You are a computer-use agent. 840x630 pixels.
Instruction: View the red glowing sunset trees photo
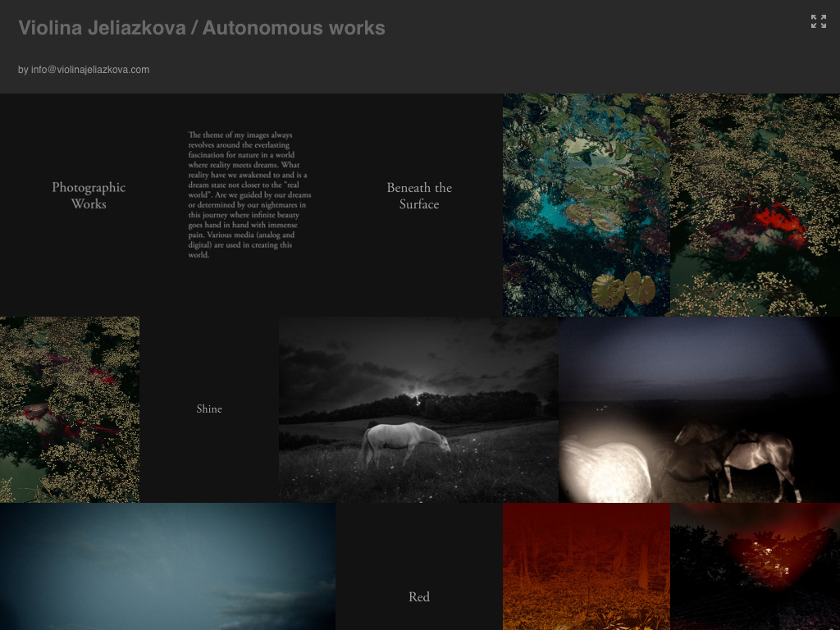[755, 566]
